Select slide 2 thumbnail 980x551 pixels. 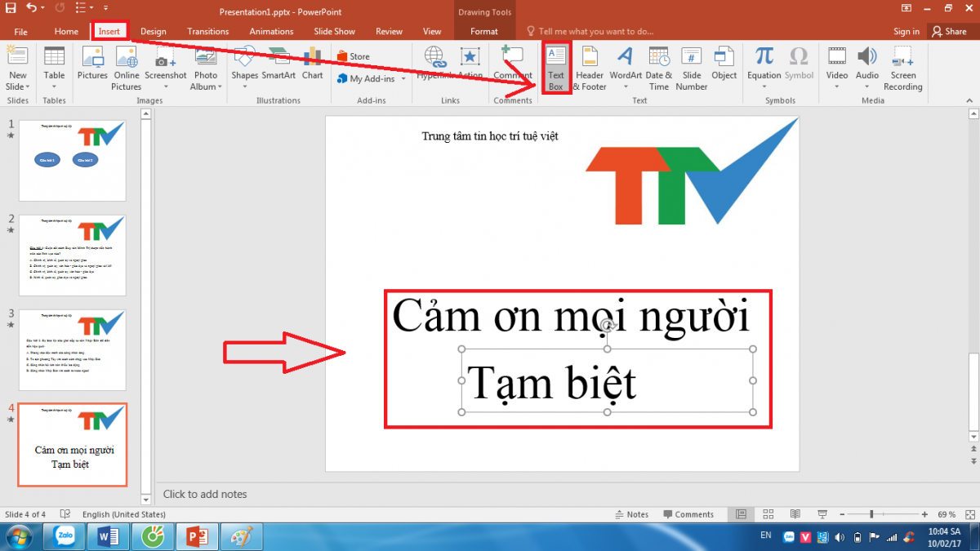coord(73,256)
